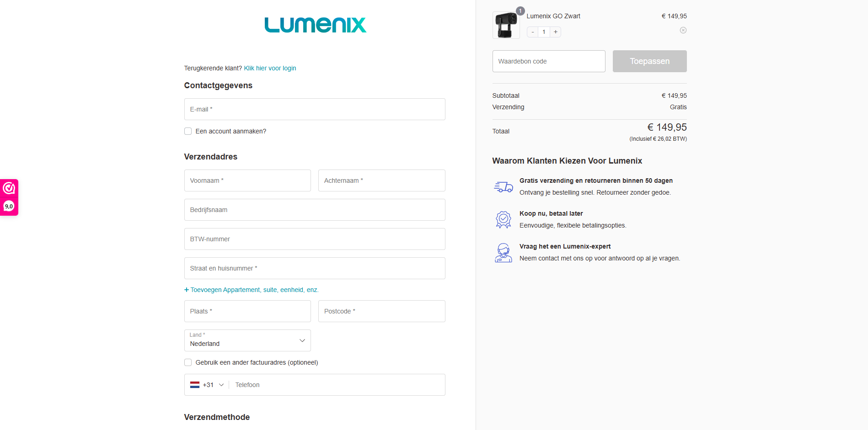This screenshot has height=430, width=868.
Task: Decrease product quantity with the minus button
Action: coord(532,32)
